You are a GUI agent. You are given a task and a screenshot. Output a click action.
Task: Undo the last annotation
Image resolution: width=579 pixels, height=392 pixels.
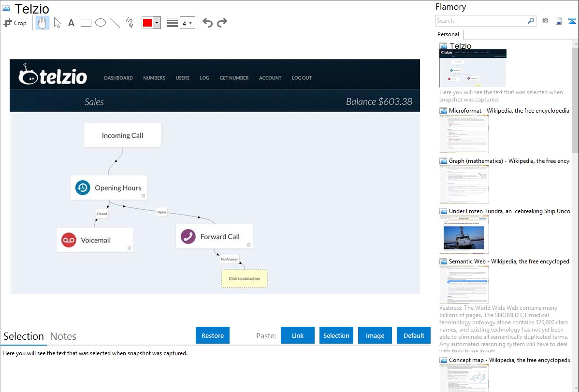pos(207,23)
